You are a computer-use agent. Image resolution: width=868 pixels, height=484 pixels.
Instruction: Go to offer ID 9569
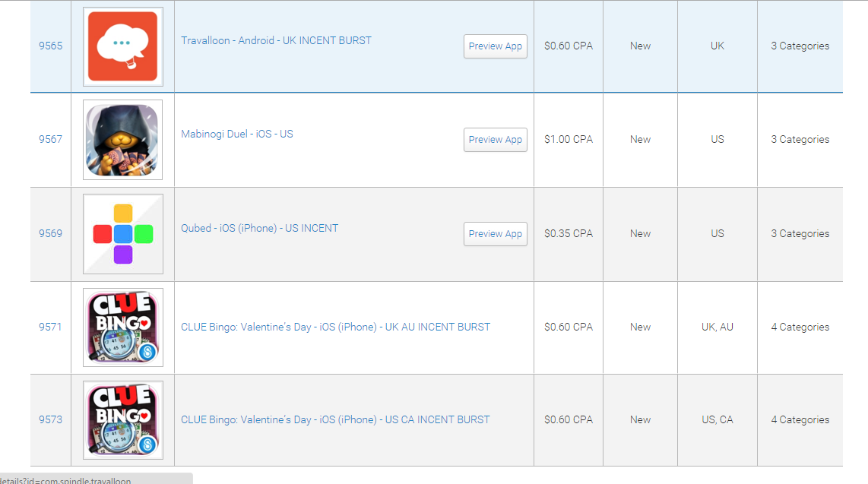[x=51, y=233]
